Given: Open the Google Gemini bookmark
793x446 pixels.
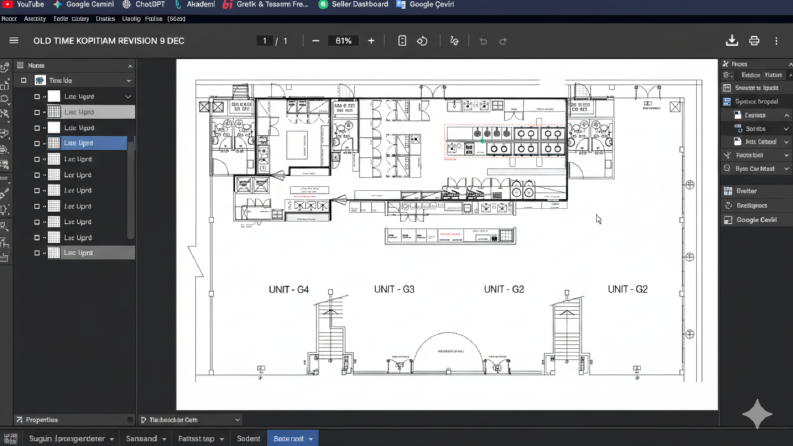Looking at the screenshot, I should (x=84, y=4).
